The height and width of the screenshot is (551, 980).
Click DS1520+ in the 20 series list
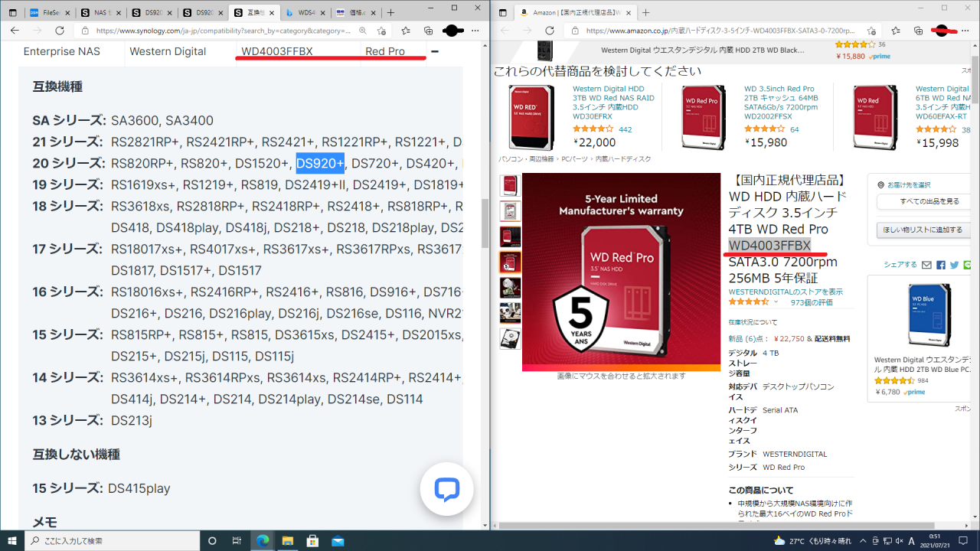260,163
